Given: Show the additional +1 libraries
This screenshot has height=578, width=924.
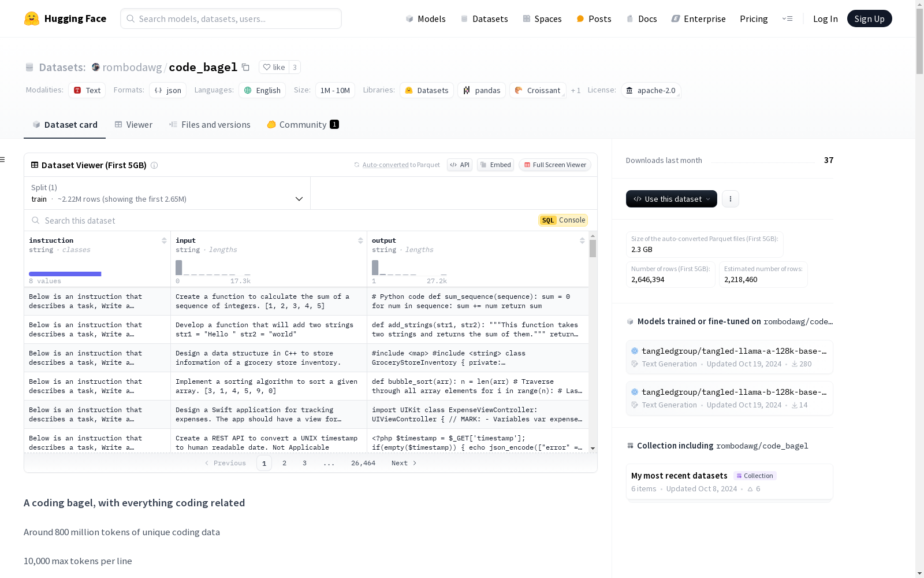Looking at the screenshot, I should pyautogui.click(x=576, y=90).
